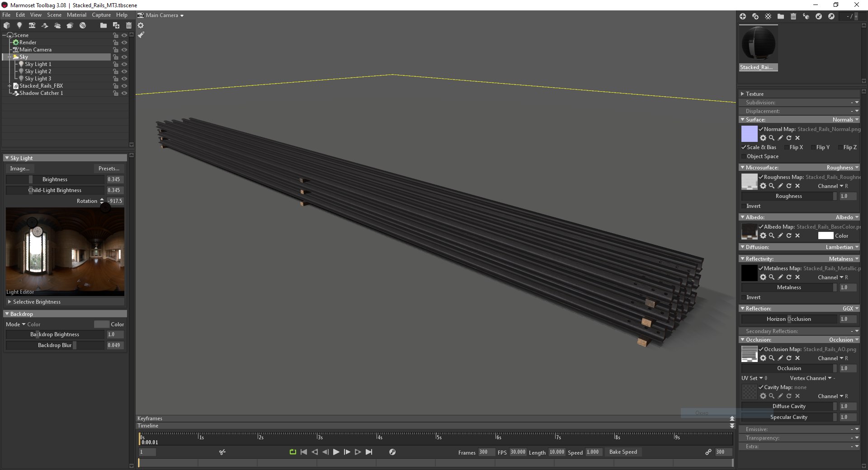Click the scissors icon in the timeline
Viewport: 868px width, 470px height.
[x=222, y=452]
